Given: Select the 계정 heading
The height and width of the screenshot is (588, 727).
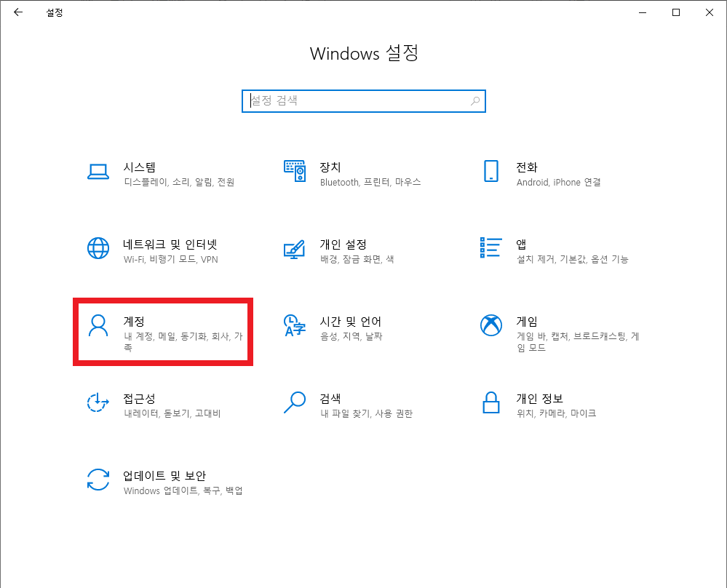Looking at the screenshot, I should pyautogui.click(x=134, y=321).
